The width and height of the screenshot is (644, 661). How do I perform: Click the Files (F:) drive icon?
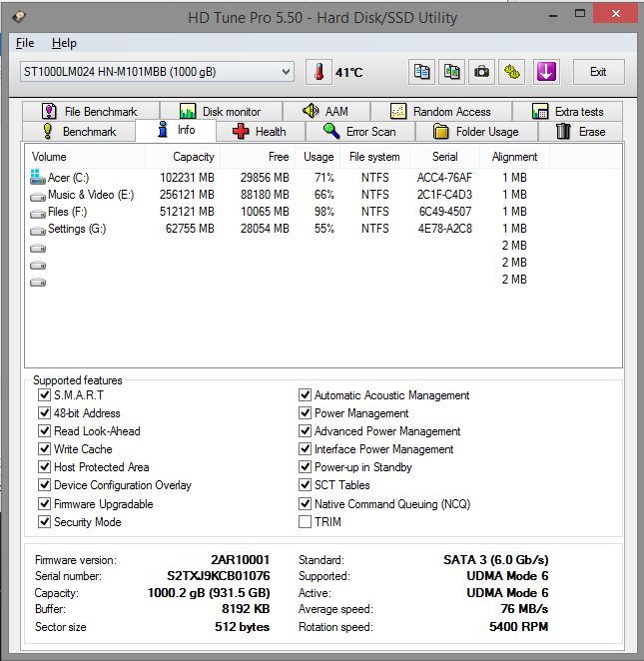[x=38, y=214]
